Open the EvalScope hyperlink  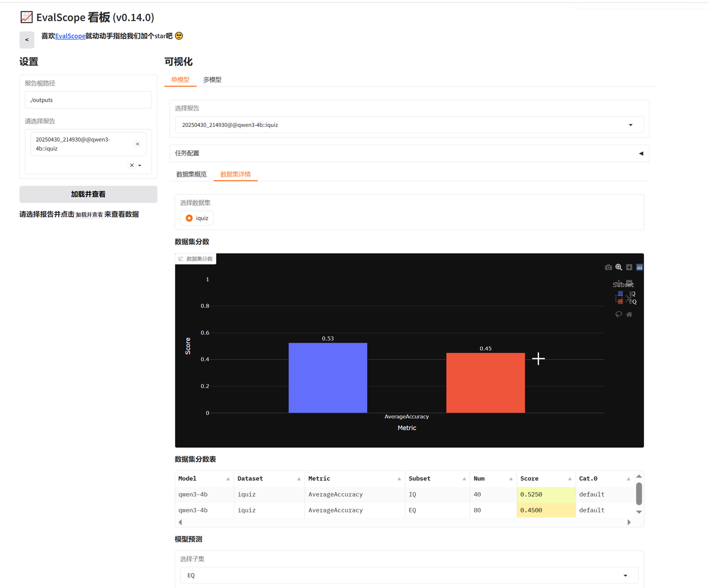tap(70, 36)
